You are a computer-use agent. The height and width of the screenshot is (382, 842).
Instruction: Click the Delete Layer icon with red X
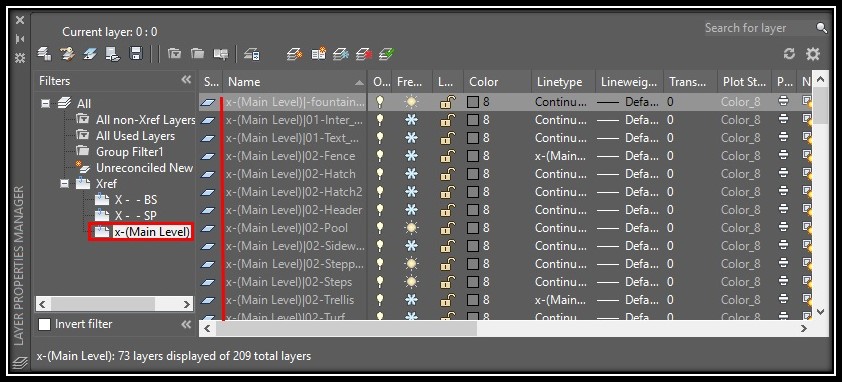pos(364,54)
